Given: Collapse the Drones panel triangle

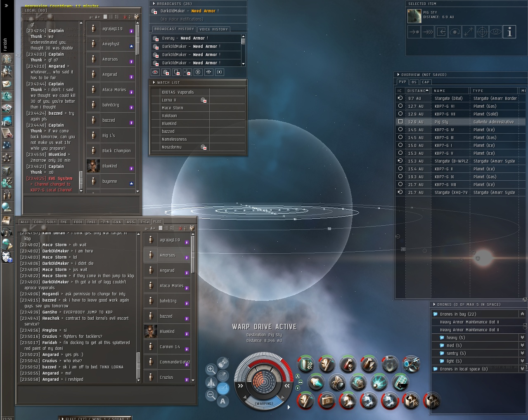Looking at the screenshot, I should tap(434, 304).
